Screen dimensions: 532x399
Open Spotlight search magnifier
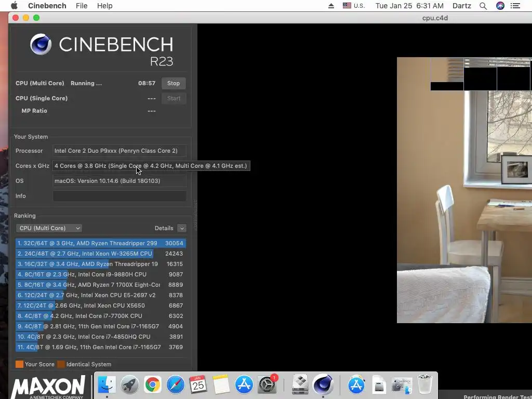pyautogui.click(x=483, y=6)
